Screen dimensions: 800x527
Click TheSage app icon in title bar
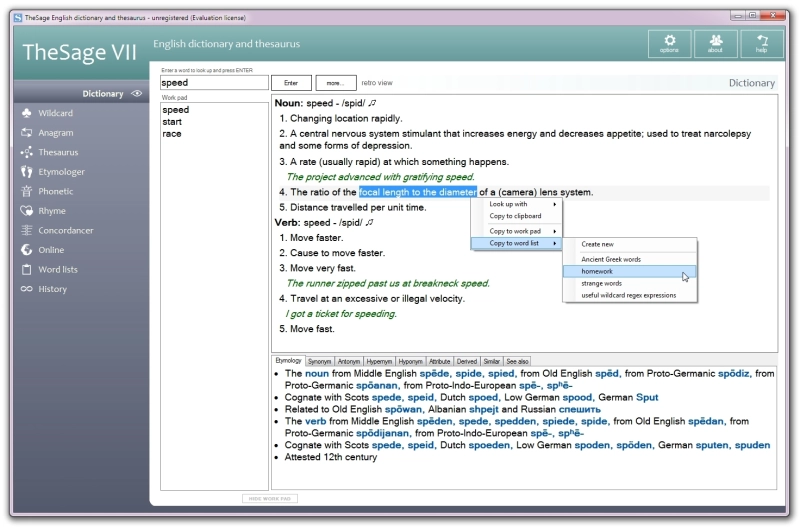click(18, 17)
